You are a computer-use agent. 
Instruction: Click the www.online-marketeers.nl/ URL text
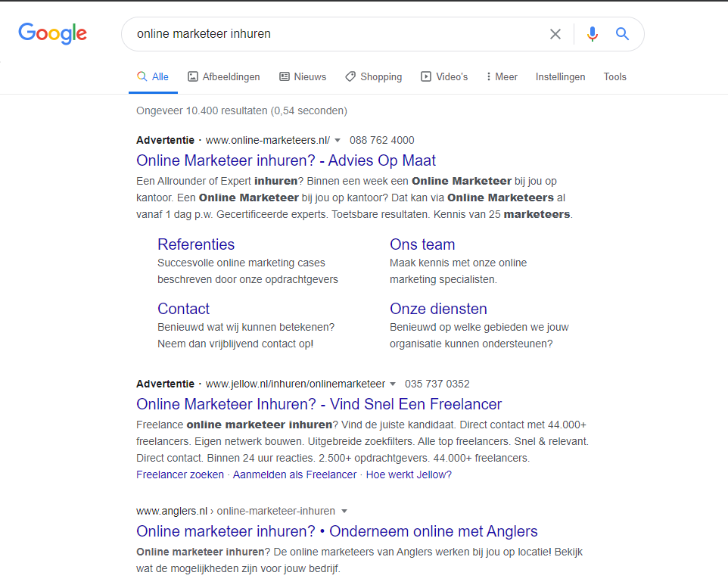(268, 140)
